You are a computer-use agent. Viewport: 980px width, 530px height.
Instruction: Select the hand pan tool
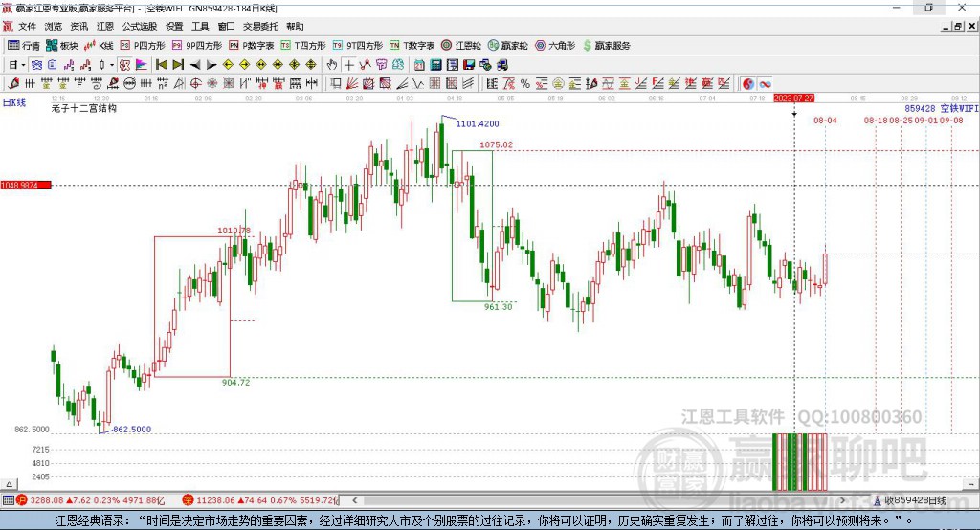tap(331, 65)
